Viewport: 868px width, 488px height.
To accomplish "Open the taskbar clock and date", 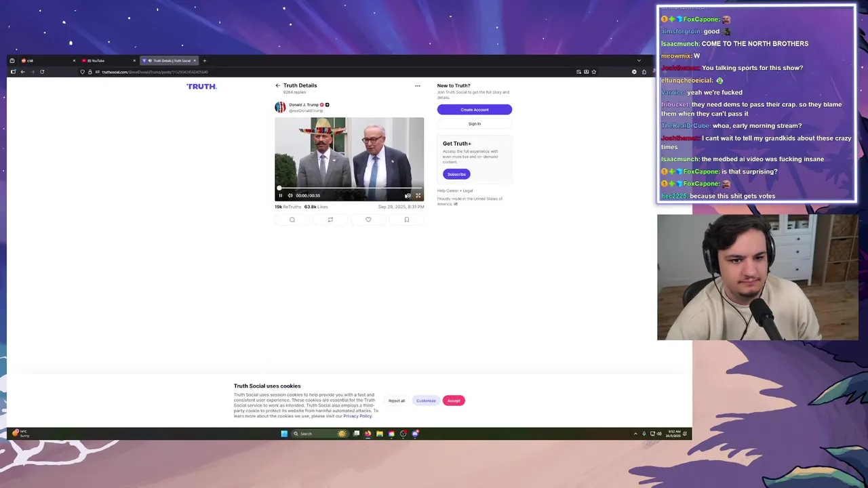I will click(675, 434).
